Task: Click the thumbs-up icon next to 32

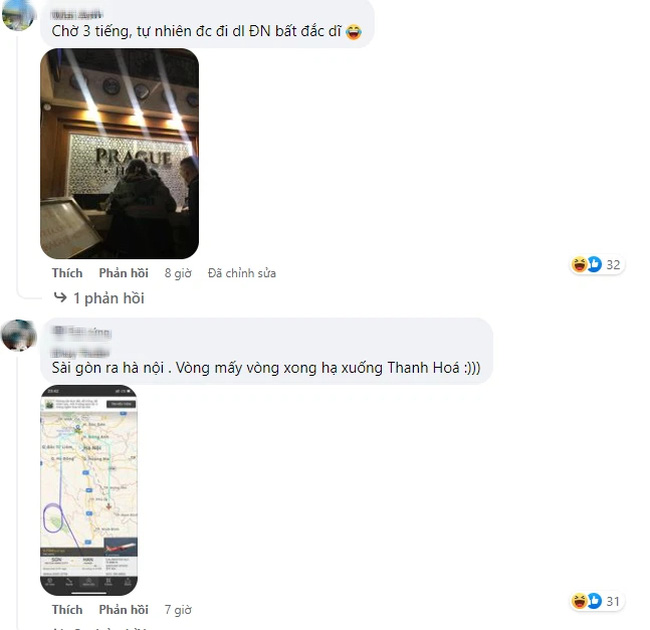Action: (594, 264)
